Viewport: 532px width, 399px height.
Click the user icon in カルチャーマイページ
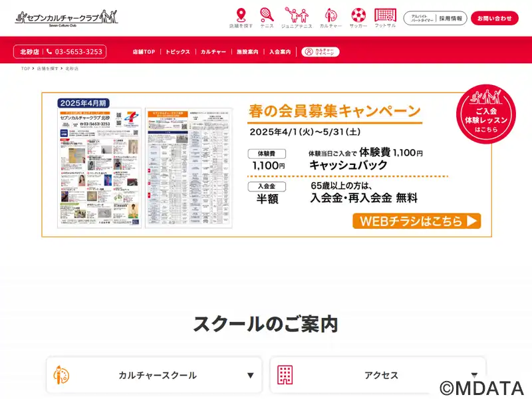point(309,52)
